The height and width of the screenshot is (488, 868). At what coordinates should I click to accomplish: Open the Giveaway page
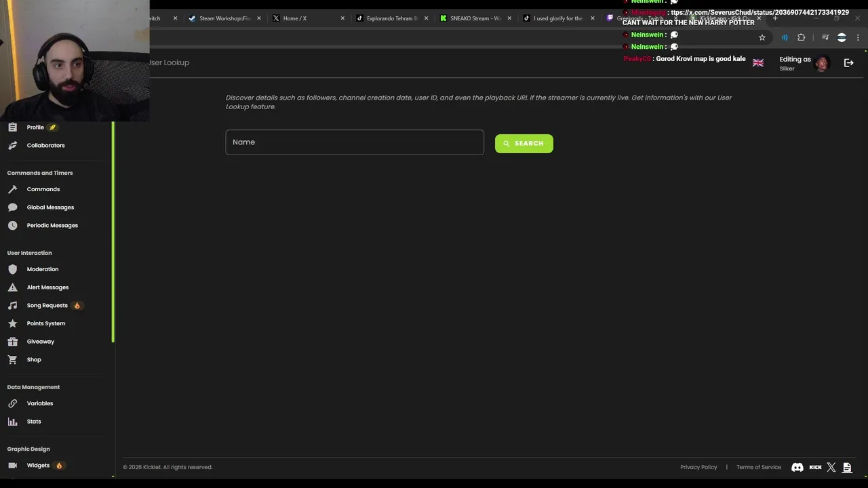tap(41, 342)
